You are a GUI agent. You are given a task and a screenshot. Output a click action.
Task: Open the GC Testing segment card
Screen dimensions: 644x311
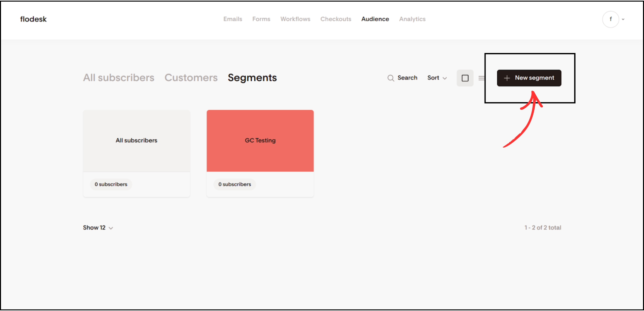(260, 141)
